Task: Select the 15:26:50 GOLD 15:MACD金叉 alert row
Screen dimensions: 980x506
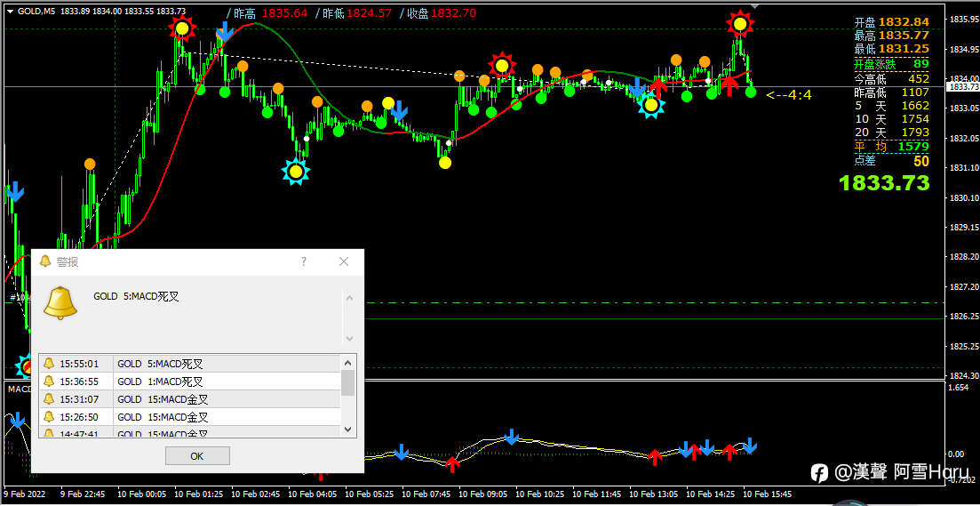Action: [x=190, y=416]
